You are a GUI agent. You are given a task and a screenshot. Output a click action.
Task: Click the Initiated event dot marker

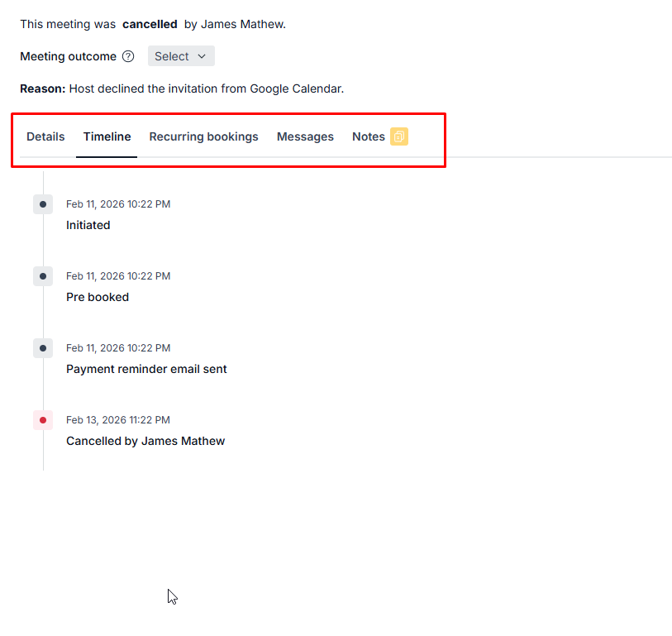point(43,204)
